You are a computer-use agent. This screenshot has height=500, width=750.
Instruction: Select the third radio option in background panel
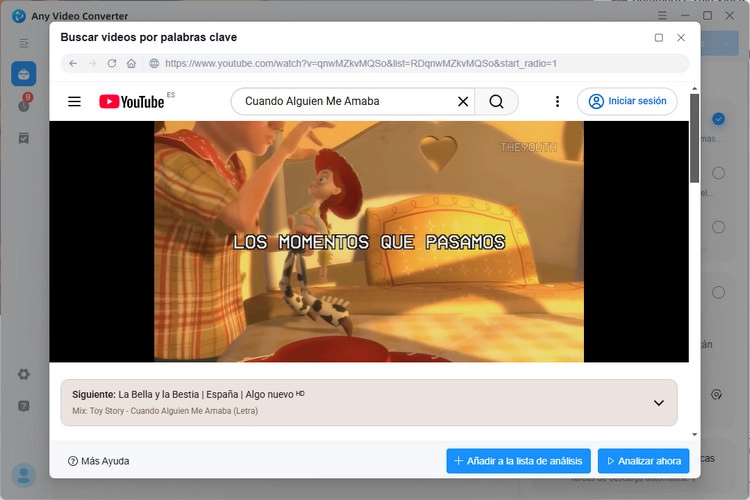click(x=718, y=227)
